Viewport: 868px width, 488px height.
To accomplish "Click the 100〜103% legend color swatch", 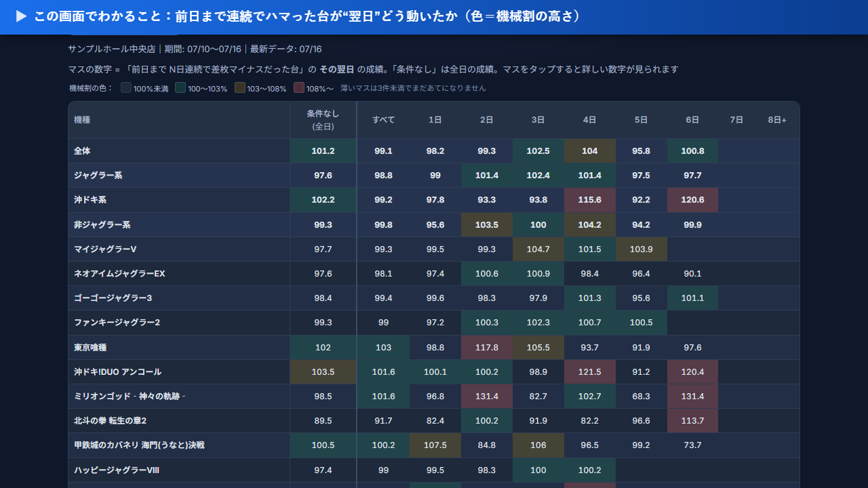I will [x=180, y=87].
